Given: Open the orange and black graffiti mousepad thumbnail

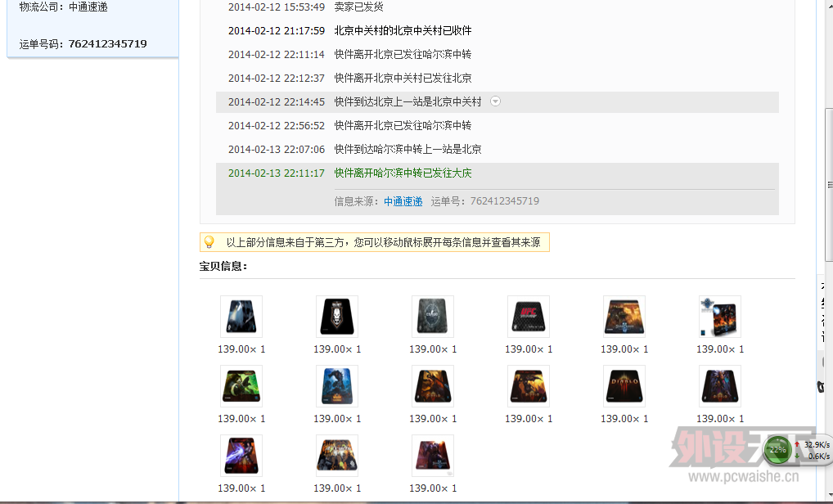Looking at the screenshot, I should (x=337, y=456).
